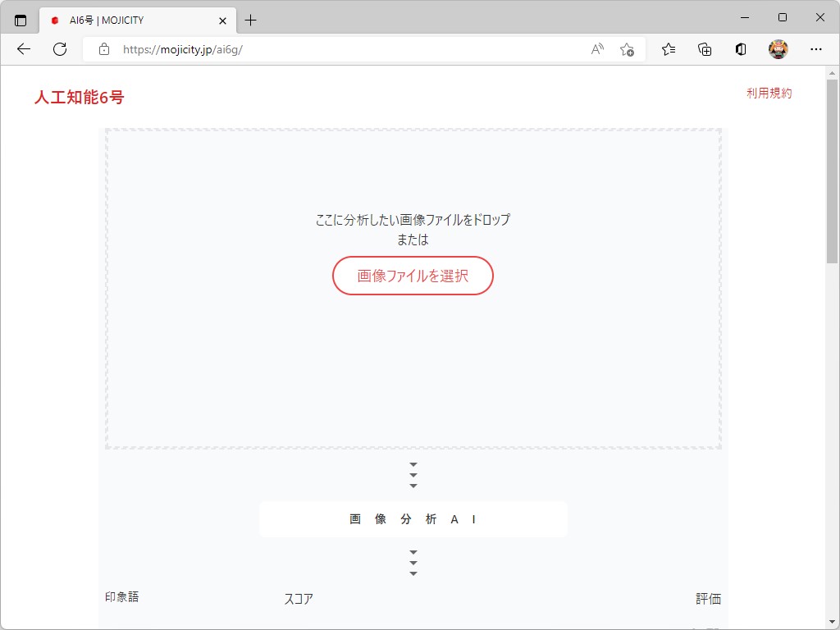The height and width of the screenshot is (630, 840).
Task: Open the Favorites panel
Action: click(x=668, y=49)
